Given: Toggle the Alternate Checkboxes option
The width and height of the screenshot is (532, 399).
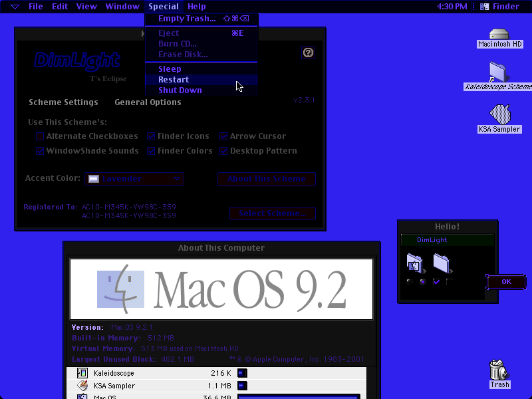Looking at the screenshot, I should coord(40,136).
